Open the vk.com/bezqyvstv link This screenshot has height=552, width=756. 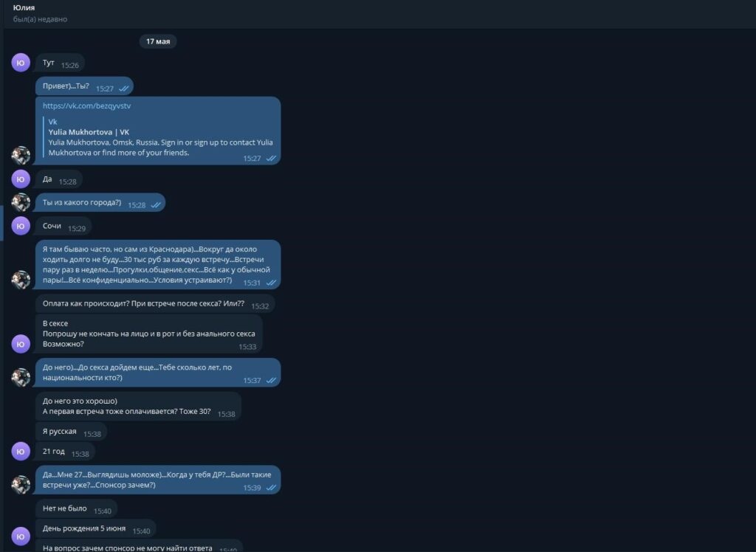coord(86,106)
